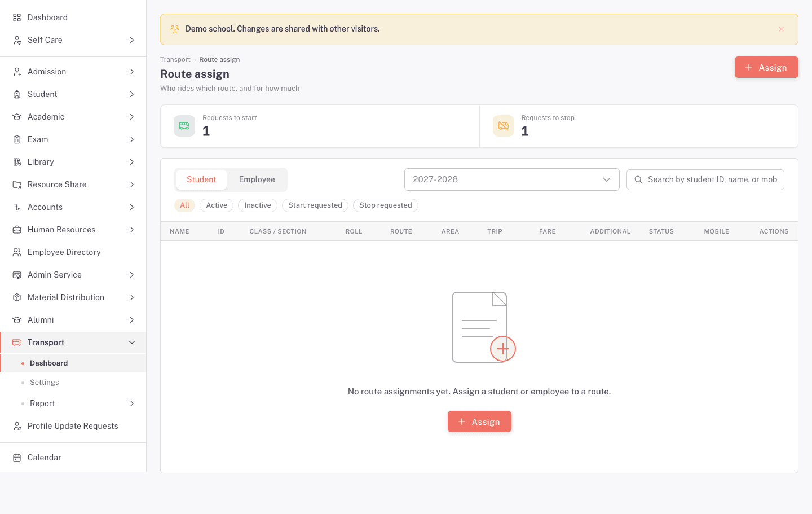The image size is (812, 514).
Task: Click the Transport breadcrumb link
Action: (x=175, y=60)
